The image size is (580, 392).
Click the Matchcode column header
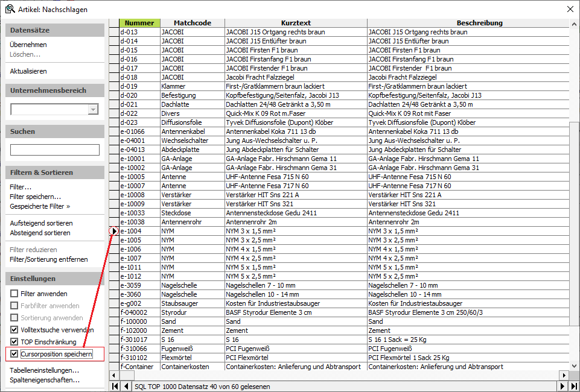[193, 23]
